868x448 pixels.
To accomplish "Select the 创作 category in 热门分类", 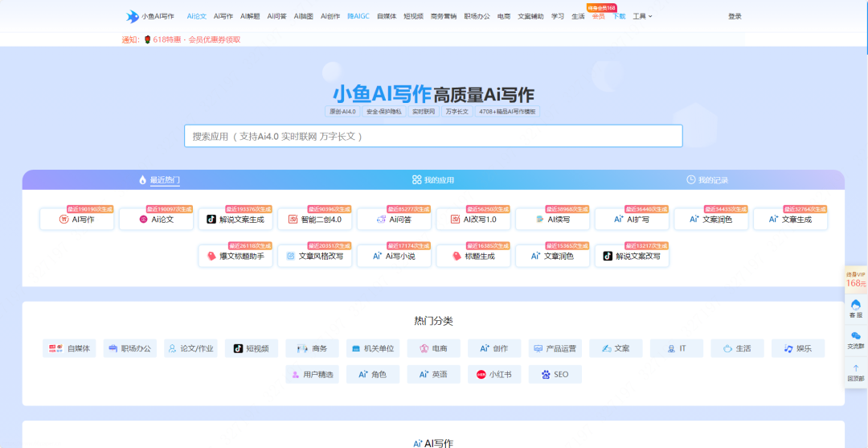I will tap(494, 348).
